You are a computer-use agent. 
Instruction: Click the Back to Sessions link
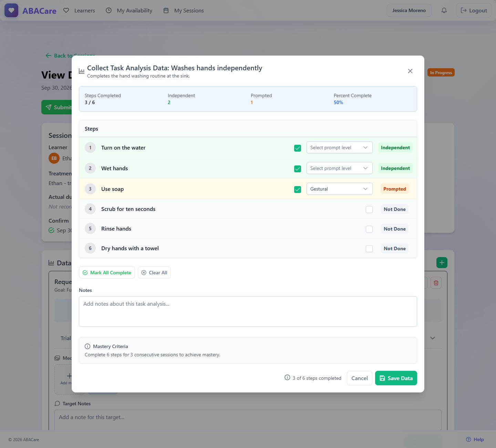click(x=70, y=55)
